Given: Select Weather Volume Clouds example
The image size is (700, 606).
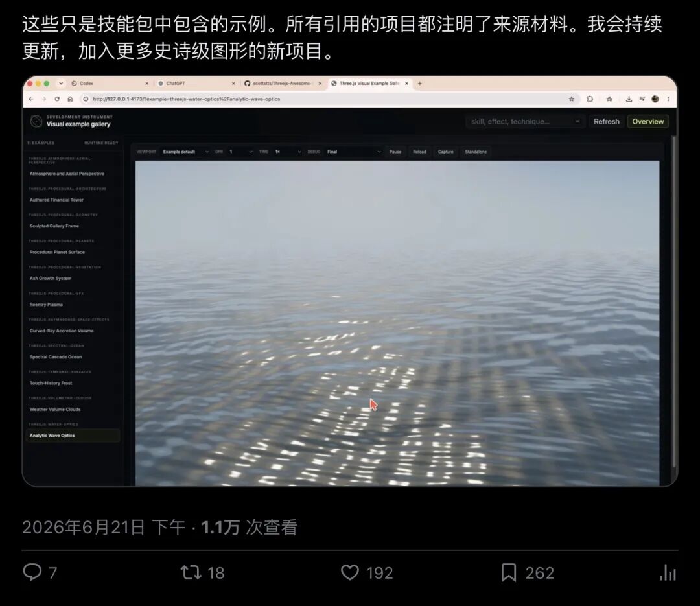Looking at the screenshot, I should [73, 409].
